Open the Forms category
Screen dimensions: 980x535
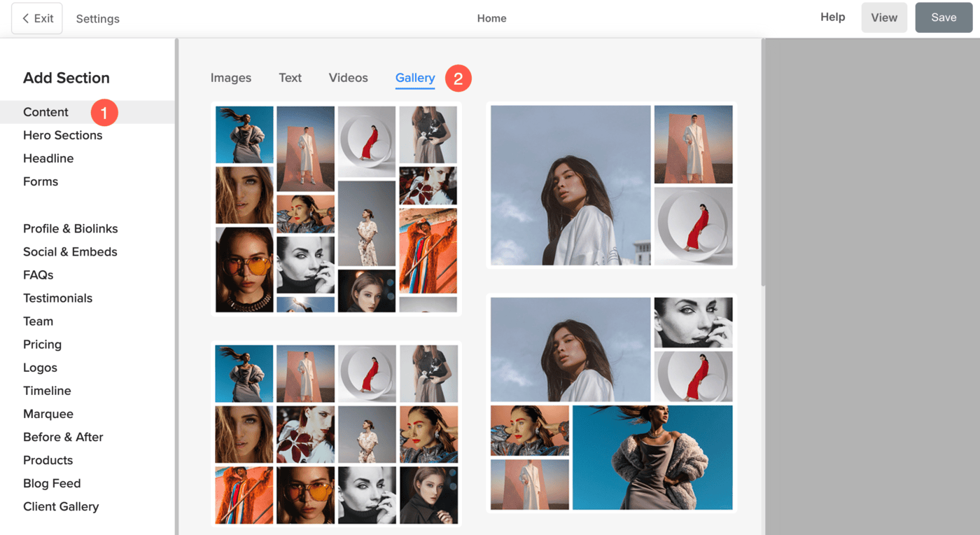(41, 181)
